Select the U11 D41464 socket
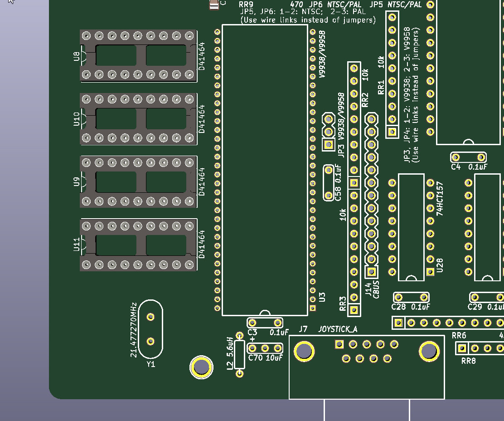The height and width of the screenshot is (421, 504). (x=138, y=245)
